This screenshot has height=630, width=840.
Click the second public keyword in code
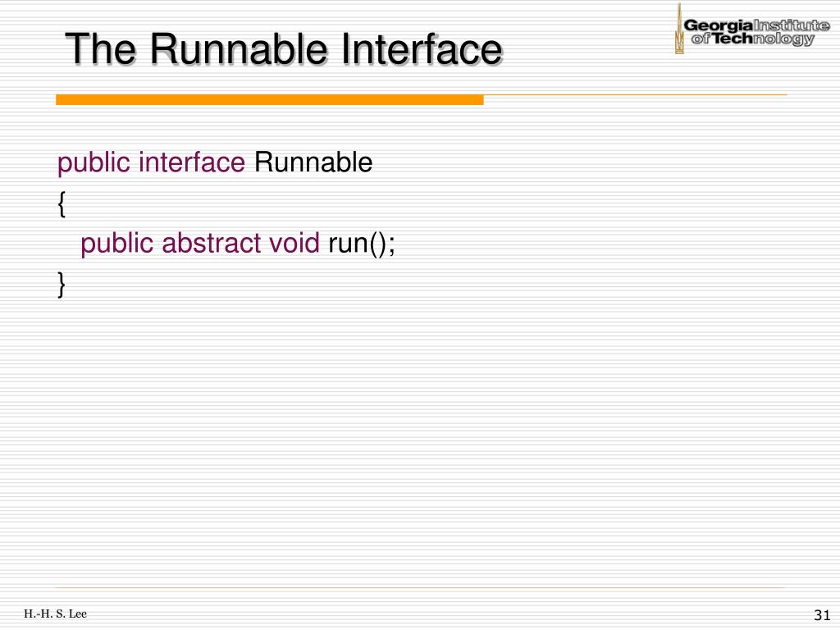(117, 244)
